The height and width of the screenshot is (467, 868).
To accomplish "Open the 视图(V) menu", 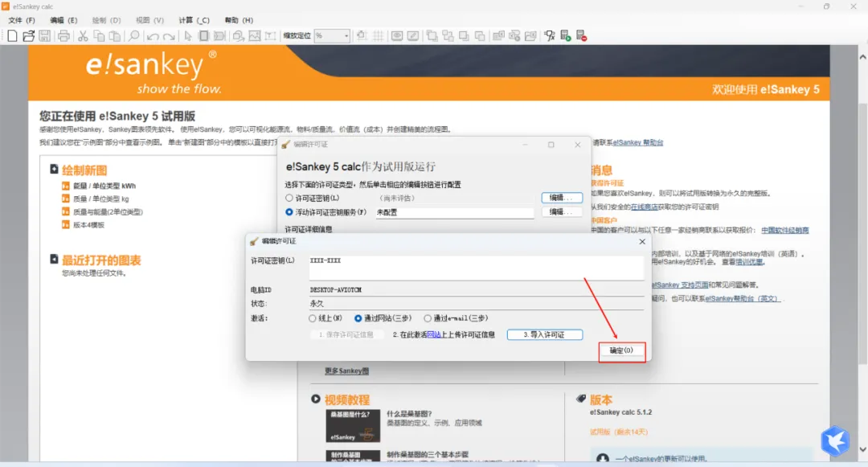I will click(x=149, y=20).
